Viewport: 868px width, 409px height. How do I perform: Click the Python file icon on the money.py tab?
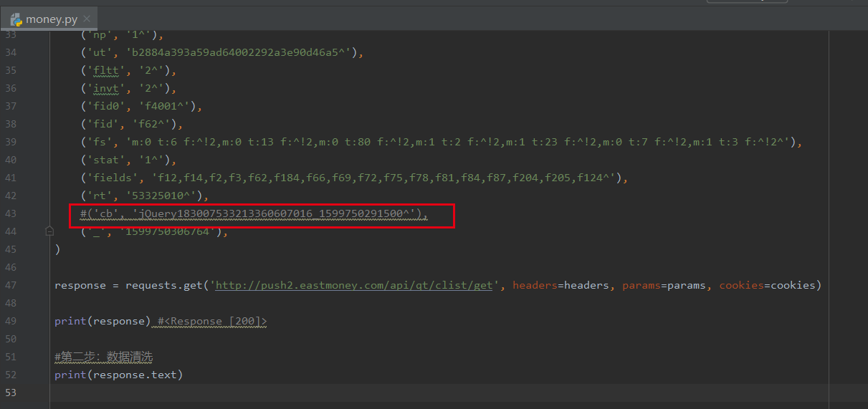(x=16, y=19)
